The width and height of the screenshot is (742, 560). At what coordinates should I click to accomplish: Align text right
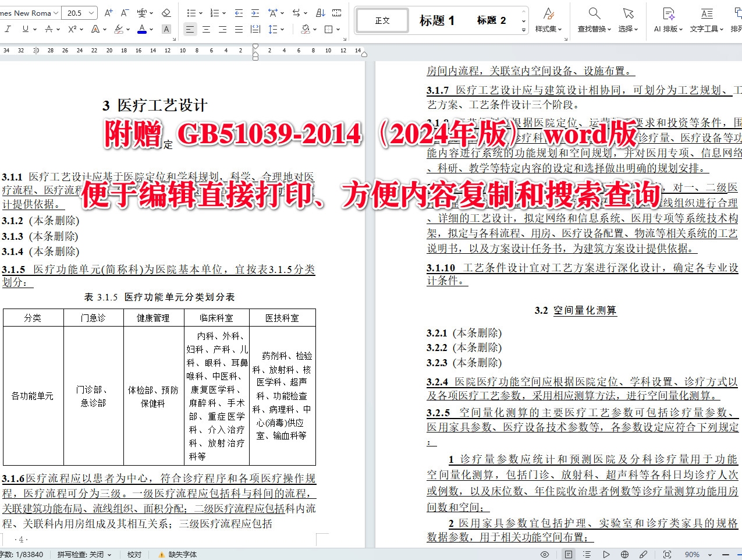pos(222,29)
